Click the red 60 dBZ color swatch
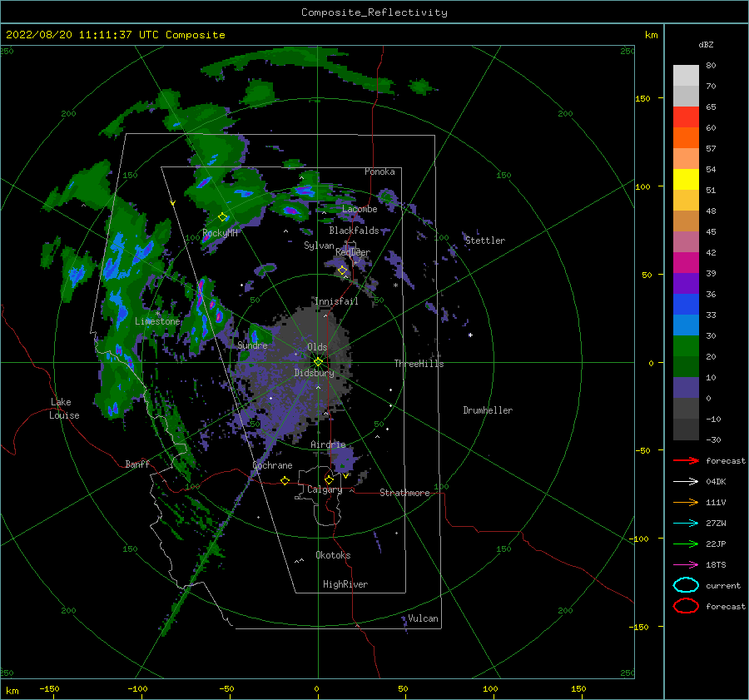Image resolution: width=749 pixels, height=700 pixels. point(686,117)
